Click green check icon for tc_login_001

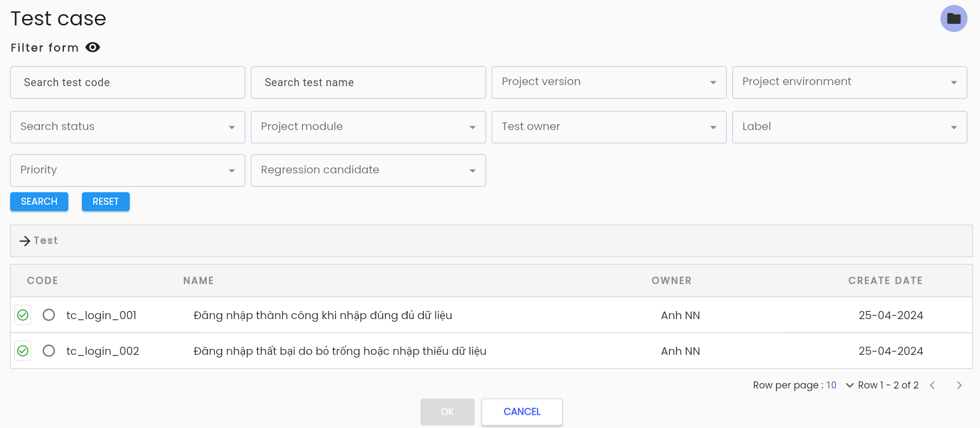click(x=23, y=315)
